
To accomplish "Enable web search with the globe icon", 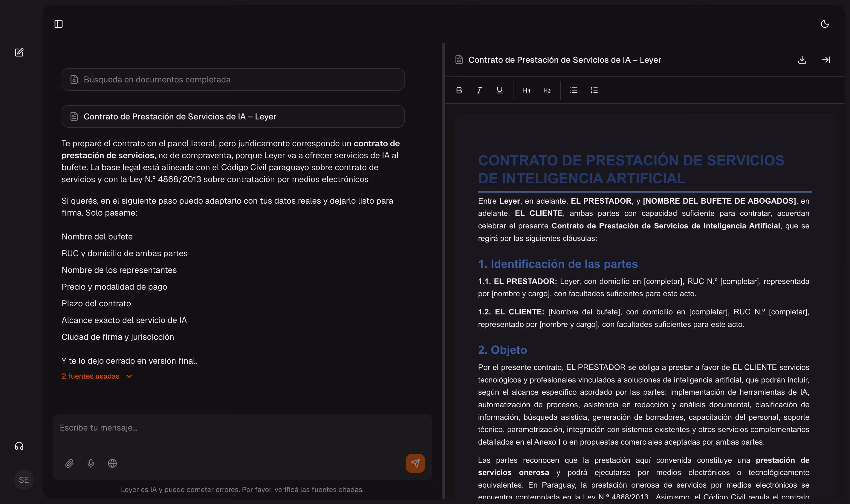I will [x=112, y=463].
